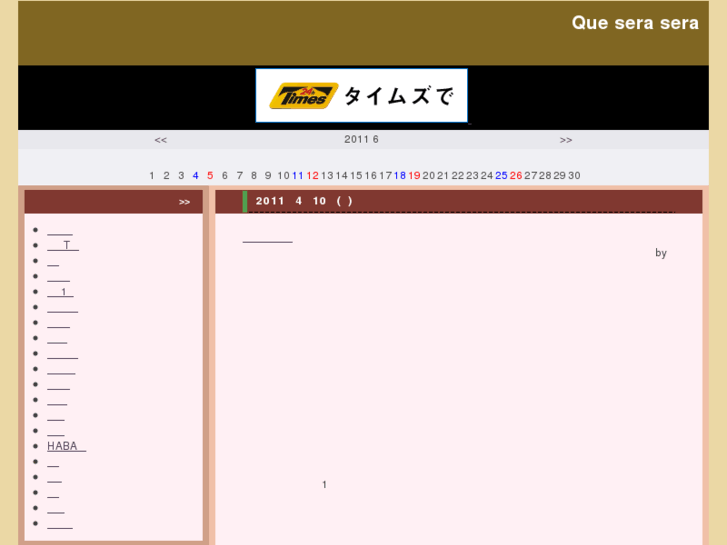Select day 7 in calendar strip
The height and width of the screenshot is (545, 727).
click(x=240, y=176)
